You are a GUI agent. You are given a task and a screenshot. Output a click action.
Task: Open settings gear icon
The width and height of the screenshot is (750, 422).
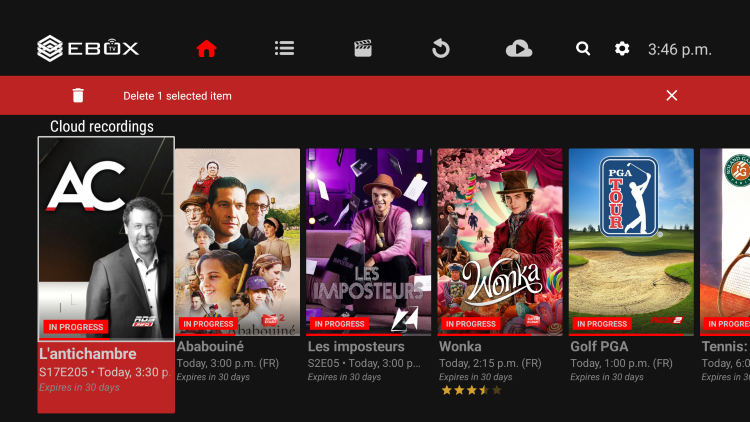622,48
